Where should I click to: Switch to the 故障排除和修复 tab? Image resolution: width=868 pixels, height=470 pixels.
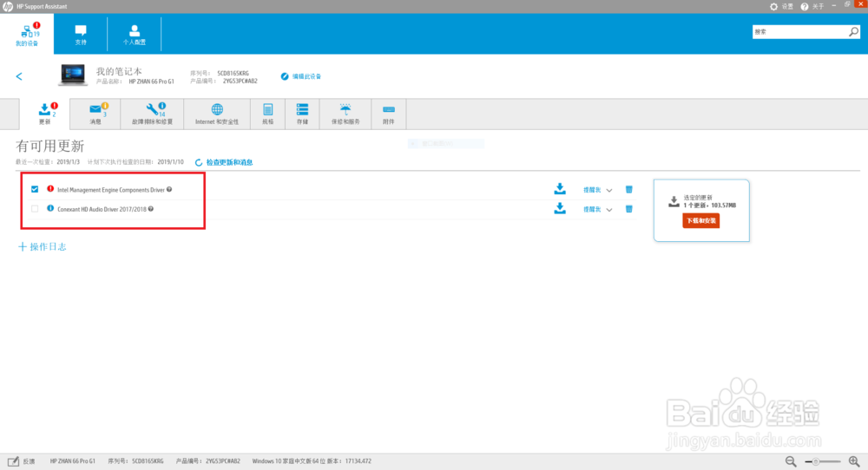152,114
